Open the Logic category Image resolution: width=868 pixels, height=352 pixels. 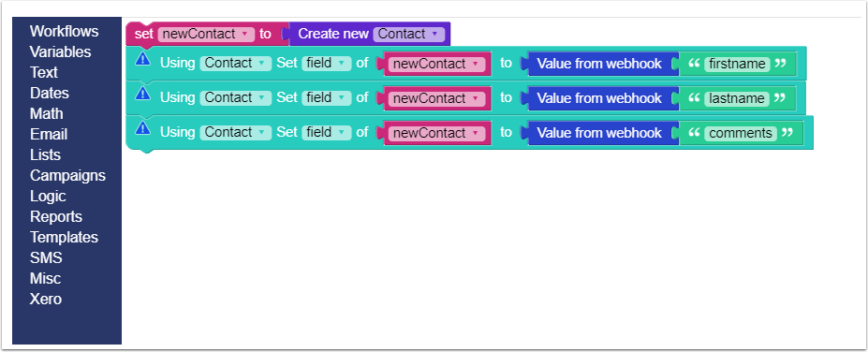tap(48, 196)
